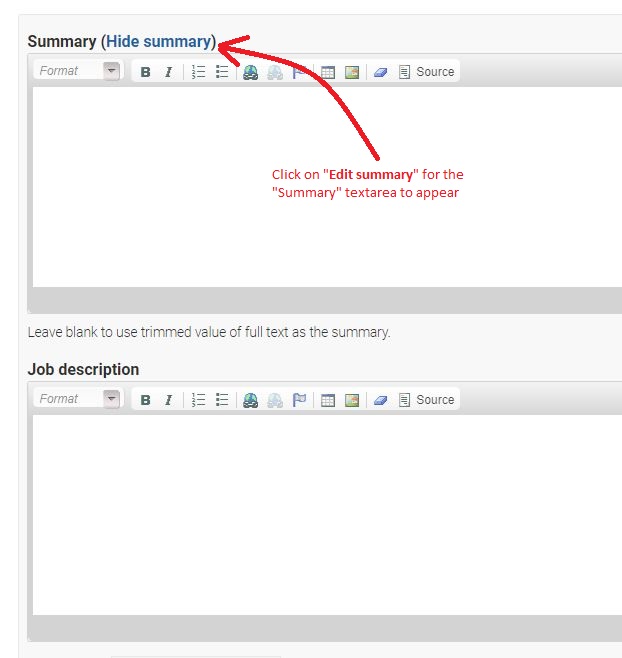This screenshot has height=658, width=622.
Task: Insert an image in the Summary editor
Action: click(352, 72)
